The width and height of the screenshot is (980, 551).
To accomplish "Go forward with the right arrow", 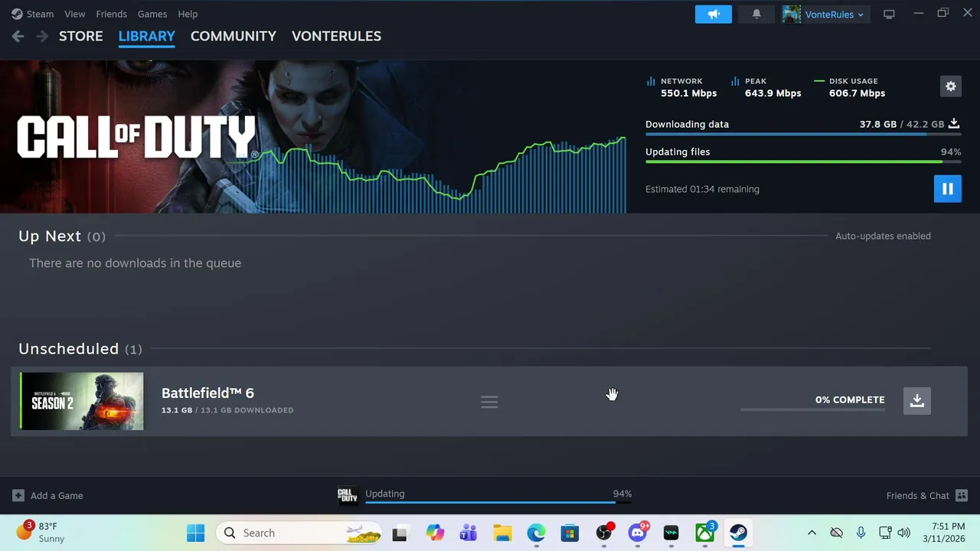I will 42,36.
